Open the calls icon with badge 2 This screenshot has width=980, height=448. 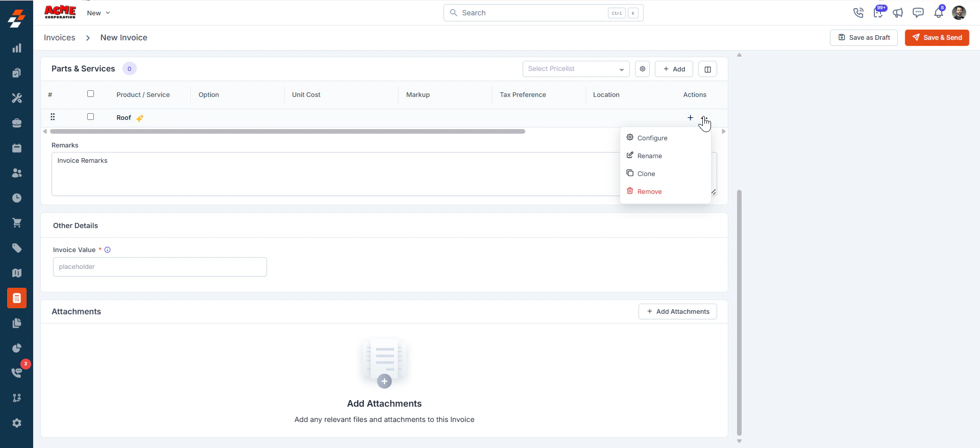(17, 372)
